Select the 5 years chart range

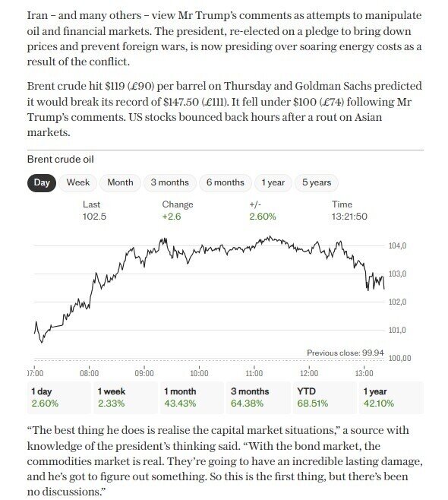pyautogui.click(x=317, y=182)
